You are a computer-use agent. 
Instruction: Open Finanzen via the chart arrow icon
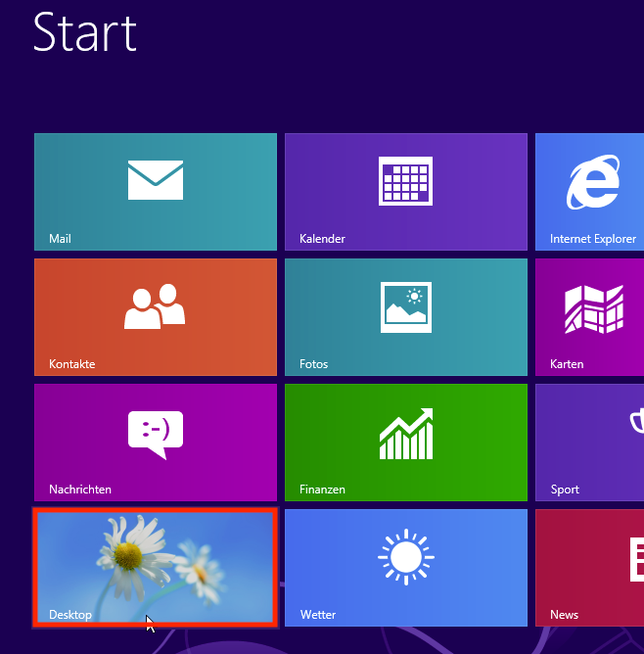(405, 432)
